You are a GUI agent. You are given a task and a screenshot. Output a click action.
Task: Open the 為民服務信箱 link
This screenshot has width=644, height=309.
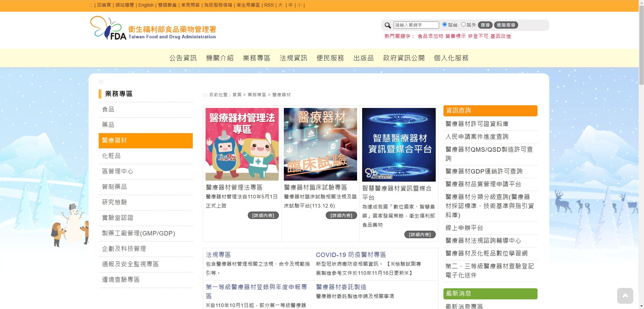point(218,5)
